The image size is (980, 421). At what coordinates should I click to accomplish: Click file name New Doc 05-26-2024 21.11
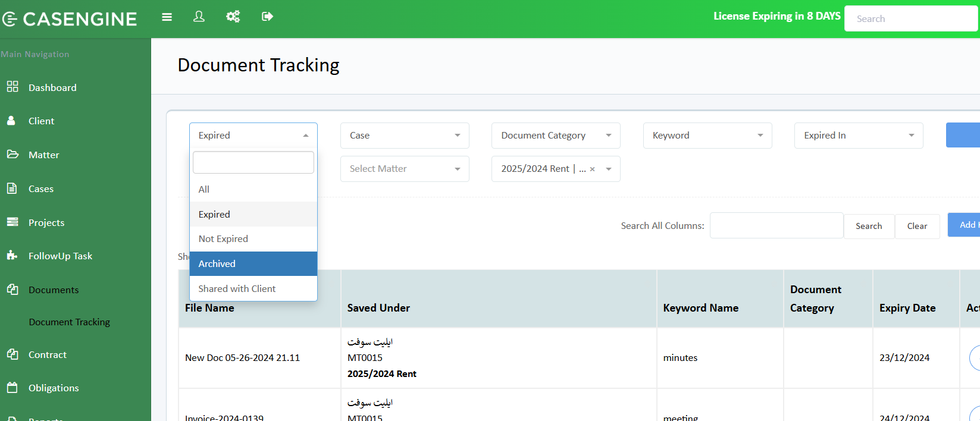pyautogui.click(x=243, y=358)
